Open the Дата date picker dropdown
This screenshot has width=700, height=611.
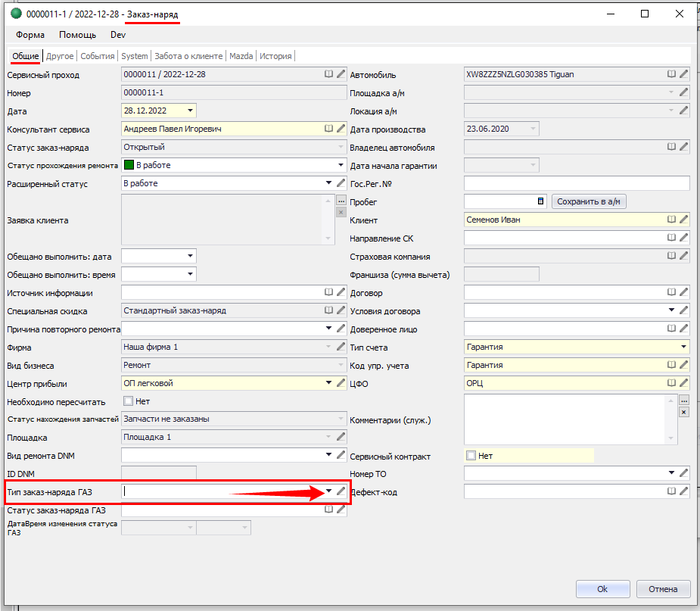[189, 111]
